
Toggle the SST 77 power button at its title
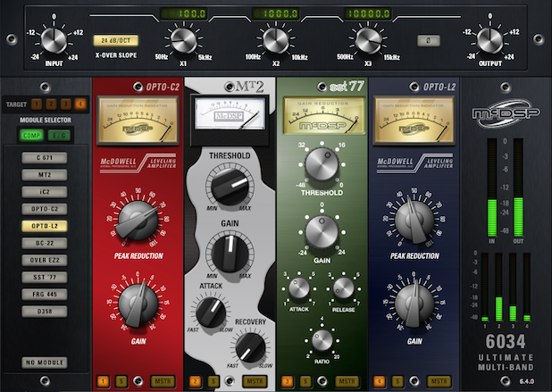322,87
